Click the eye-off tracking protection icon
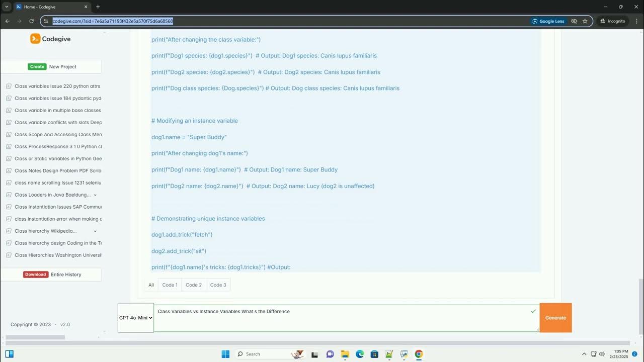 pyautogui.click(x=574, y=21)
